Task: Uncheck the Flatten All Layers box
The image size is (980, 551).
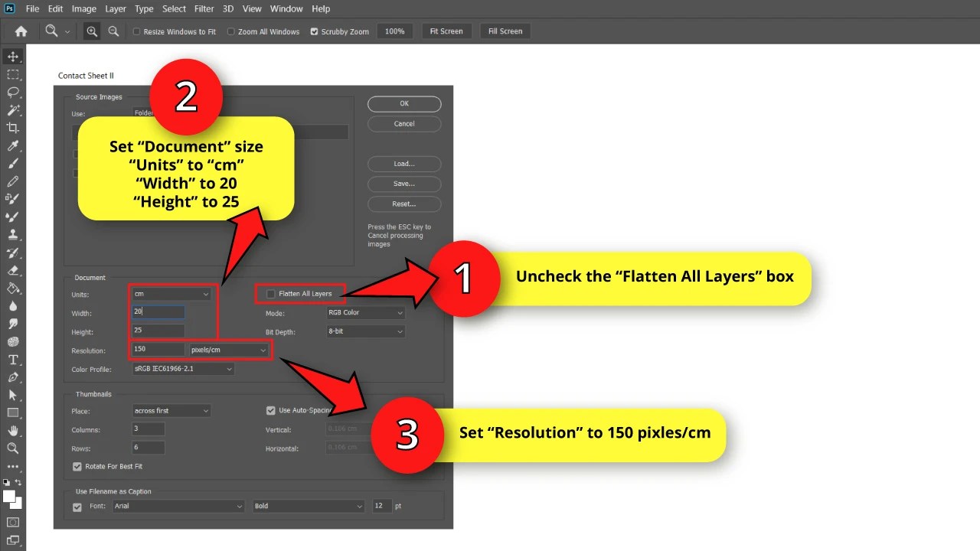Action: point(270,293)
